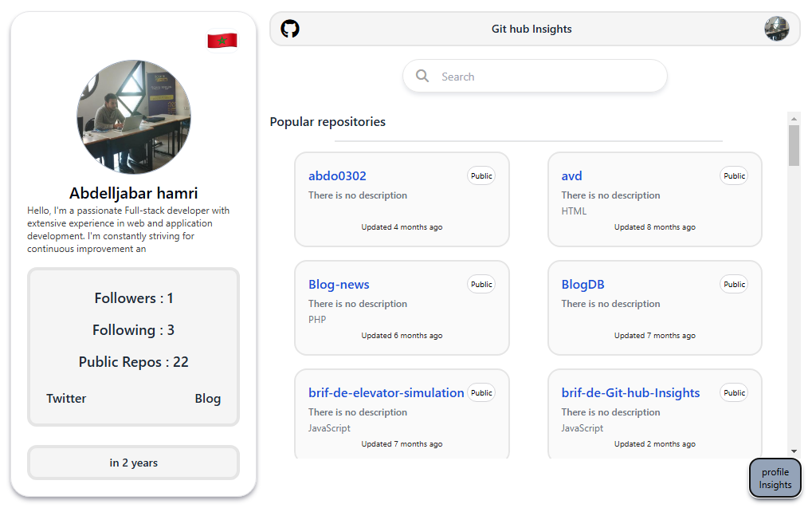Open the avd repository link
This screenshot has height=508, width=812.
click(571, 175)
